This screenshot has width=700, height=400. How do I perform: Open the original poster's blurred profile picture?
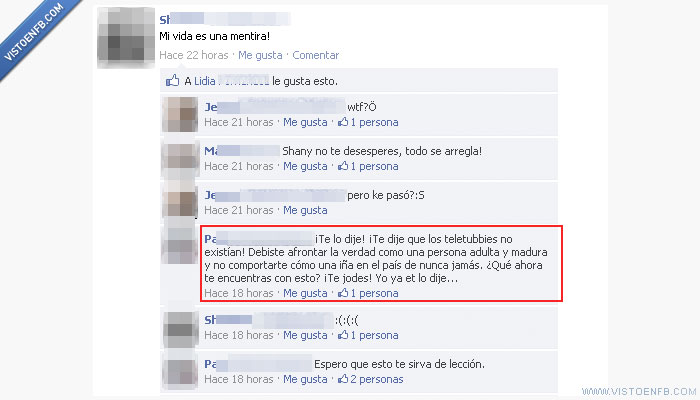126,38
